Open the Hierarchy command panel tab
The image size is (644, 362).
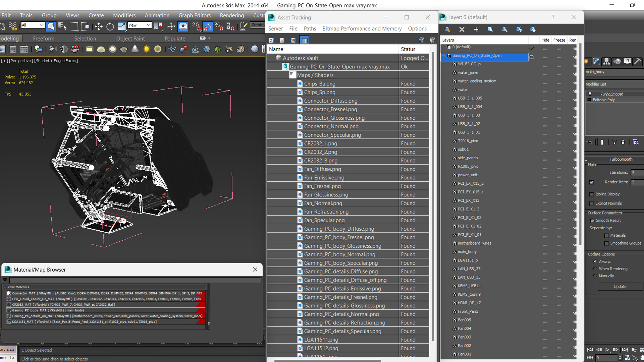tap(606, 61)
